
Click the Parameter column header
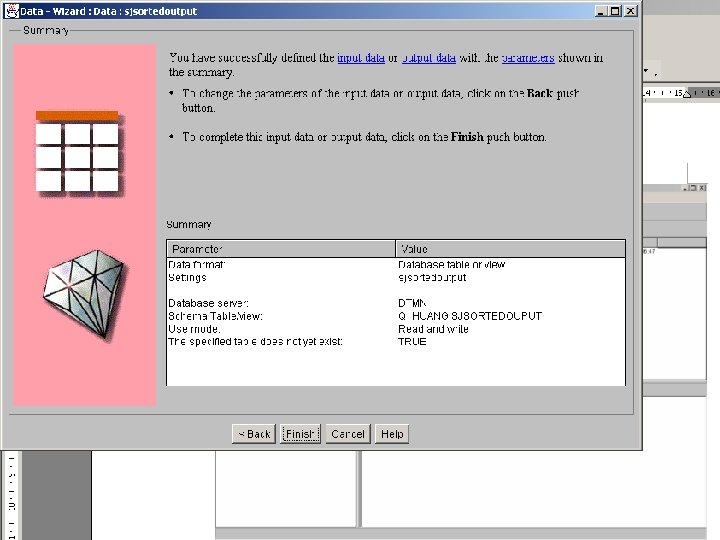[281, 249]
